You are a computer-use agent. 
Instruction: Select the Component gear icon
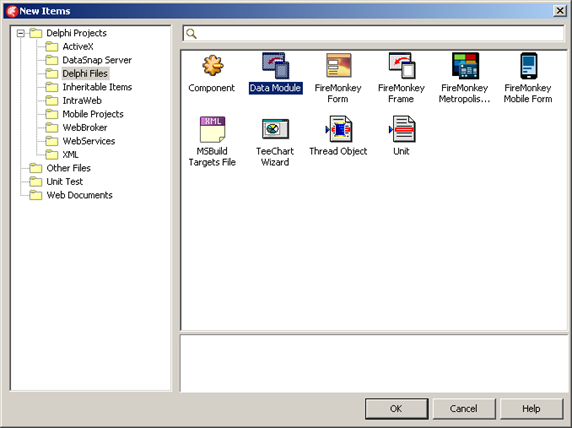[212, 66]
